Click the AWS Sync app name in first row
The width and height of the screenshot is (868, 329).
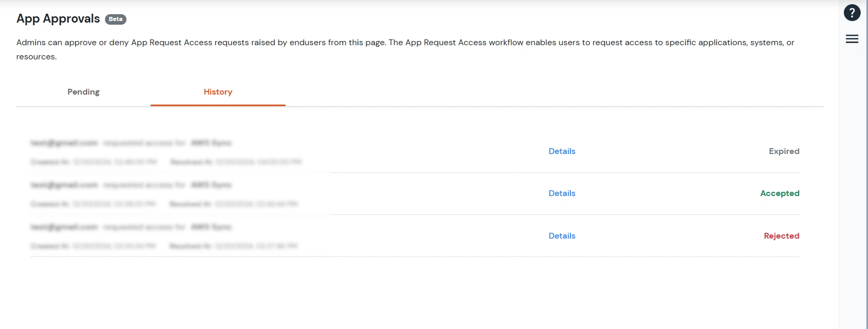212,142
